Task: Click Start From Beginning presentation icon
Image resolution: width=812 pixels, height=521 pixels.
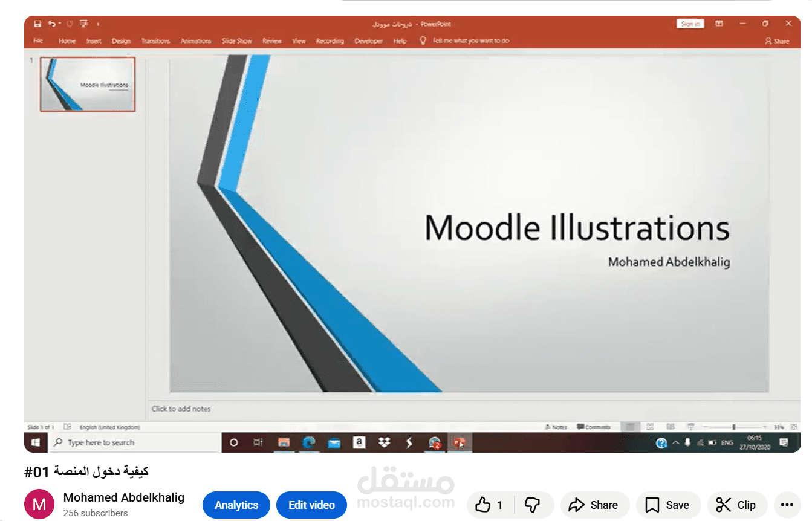Action: (x=83, y=24)
